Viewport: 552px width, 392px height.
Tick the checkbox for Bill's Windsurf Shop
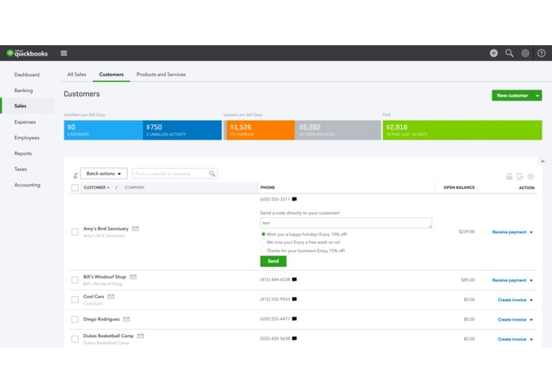click(x=75, y=280)
